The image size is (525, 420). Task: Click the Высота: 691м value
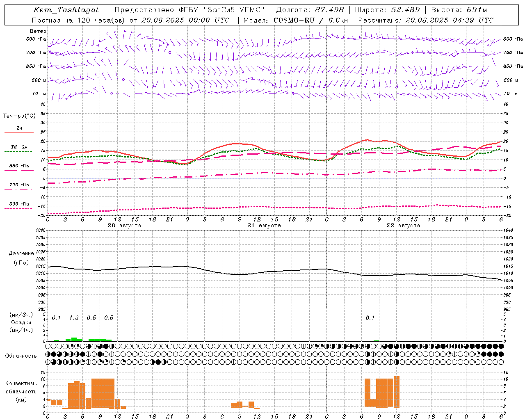point(459,10)
